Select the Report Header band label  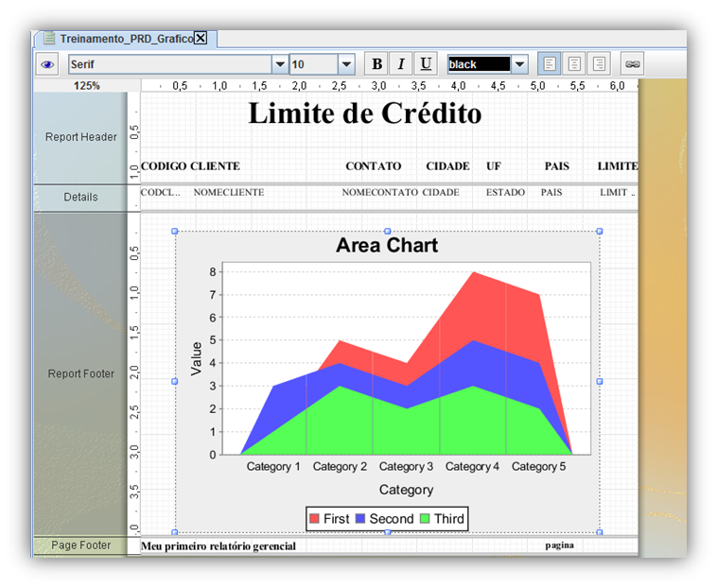pyautogui.click(x=81, y=137)
